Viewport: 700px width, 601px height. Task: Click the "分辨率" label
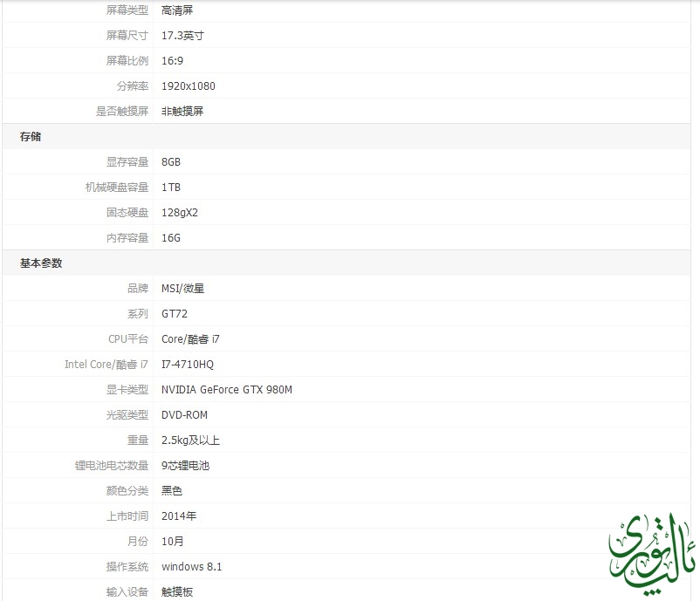(x=133, y=86)
